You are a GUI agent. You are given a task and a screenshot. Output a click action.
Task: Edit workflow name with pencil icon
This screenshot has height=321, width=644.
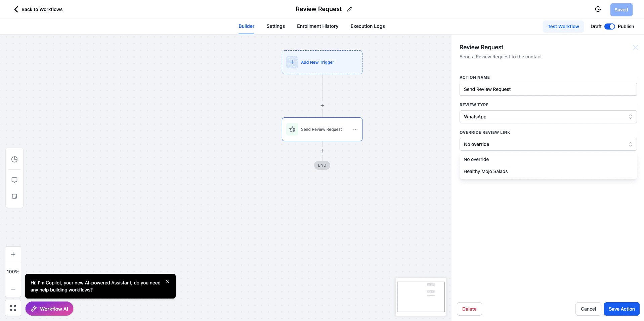tap(350, 9)
